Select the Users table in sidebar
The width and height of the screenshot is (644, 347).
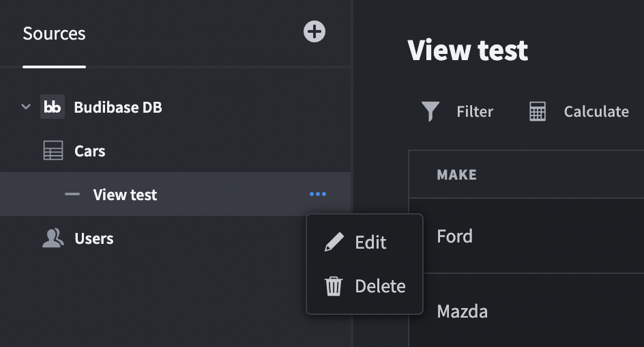93,238
